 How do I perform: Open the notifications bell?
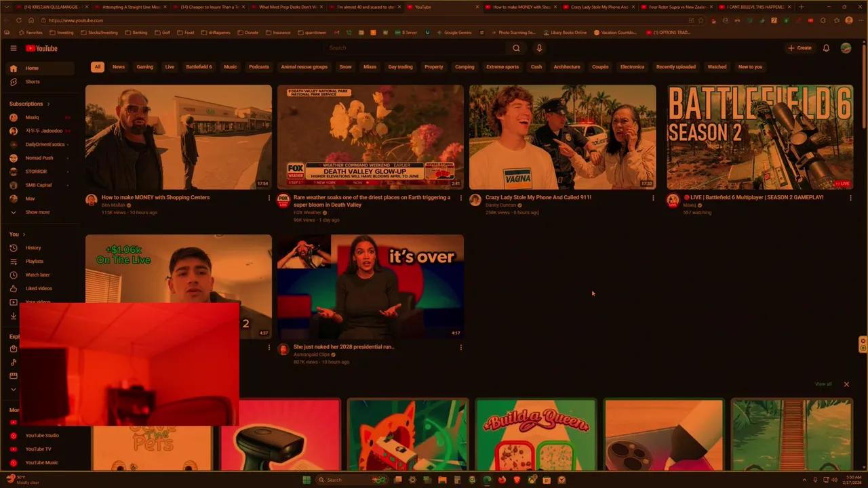coord(826,48)
